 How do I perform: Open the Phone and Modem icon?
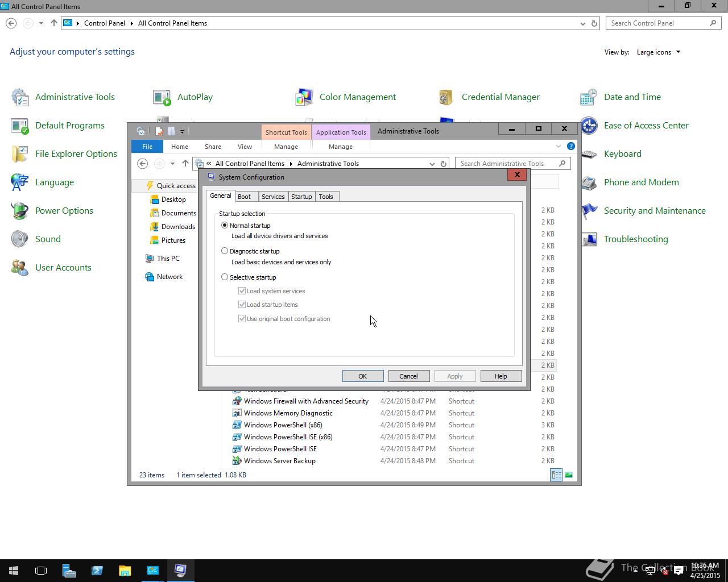[589, 182]
